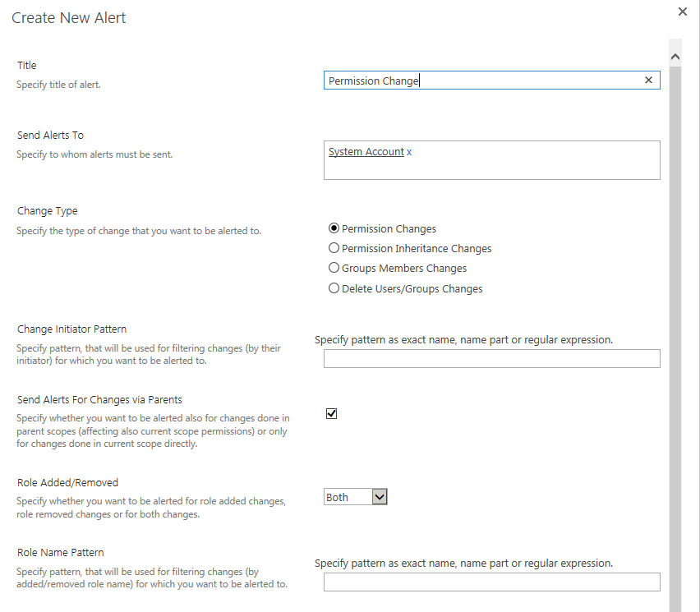This screenshot has height=612, width=700.
Task: Click the scrollbar down arrow
Action: (x=675, y=605)
